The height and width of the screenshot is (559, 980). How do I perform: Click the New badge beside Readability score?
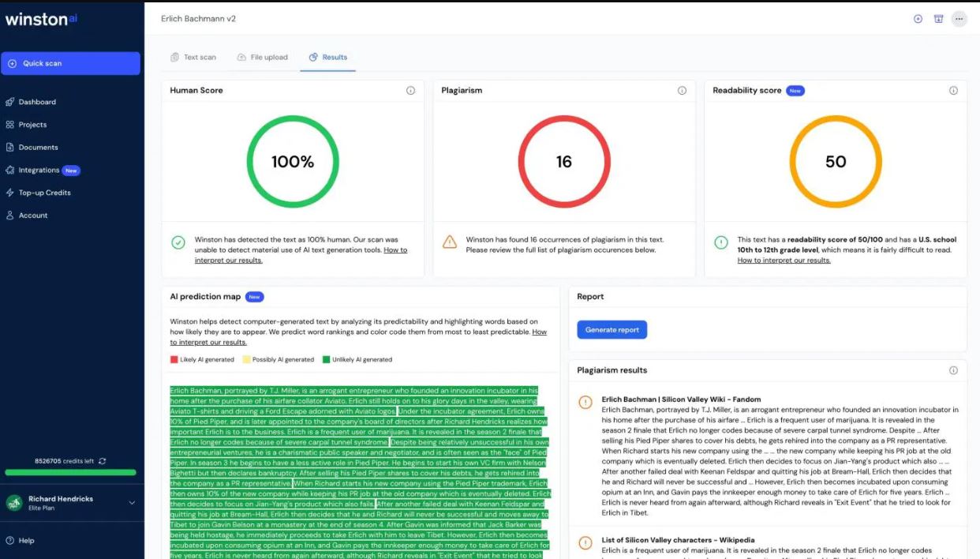tap(795, 91)
